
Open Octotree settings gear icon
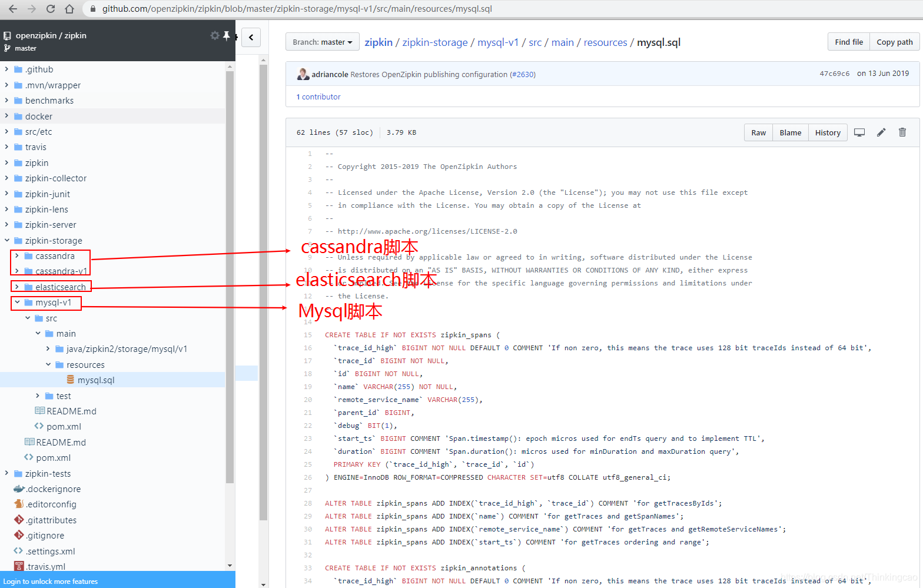click(x=214, y=35)
